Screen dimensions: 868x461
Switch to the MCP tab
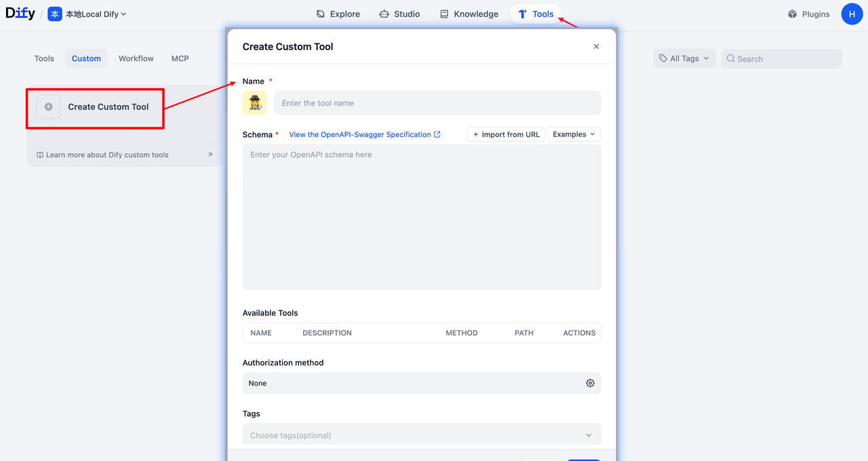pyautogui.click(x=180, y=58)
